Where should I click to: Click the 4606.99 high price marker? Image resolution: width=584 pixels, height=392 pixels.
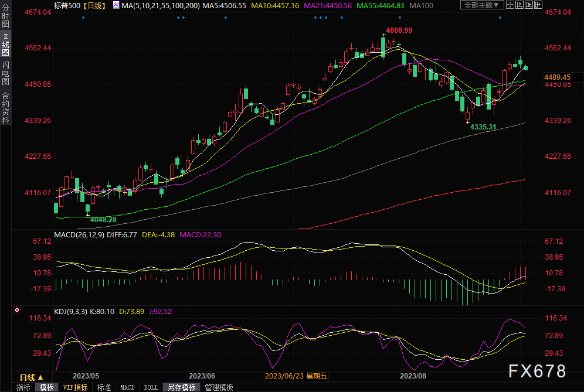click(399, 30)
